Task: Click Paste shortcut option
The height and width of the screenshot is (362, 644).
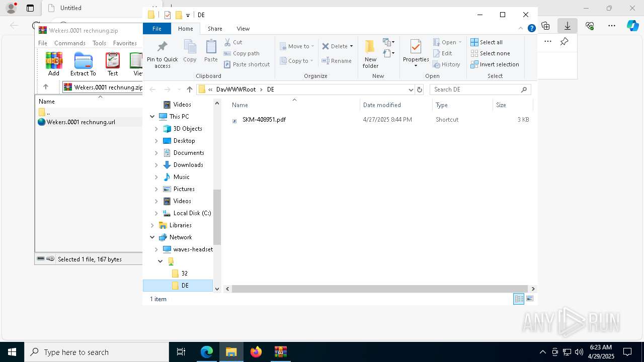Action: pos(247,64)
